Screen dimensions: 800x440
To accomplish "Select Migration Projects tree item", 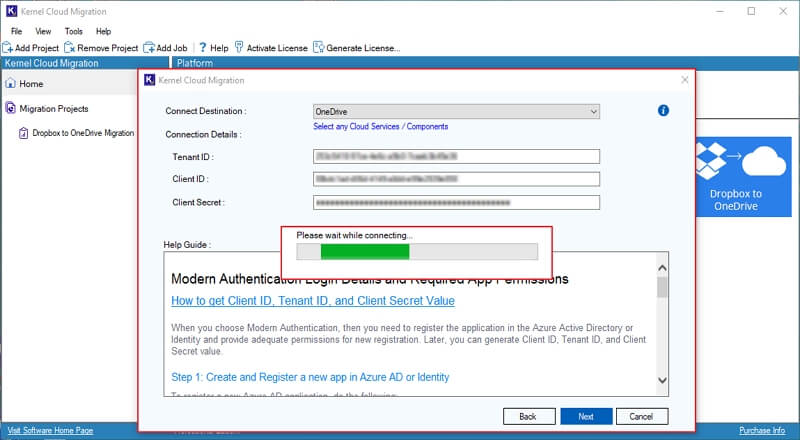I will 54,108.
